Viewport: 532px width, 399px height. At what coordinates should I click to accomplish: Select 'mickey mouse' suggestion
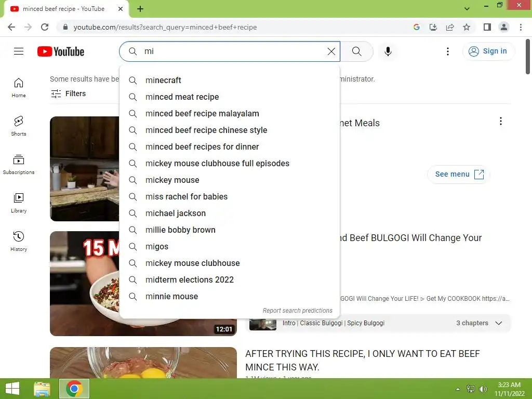coord(229,180)
